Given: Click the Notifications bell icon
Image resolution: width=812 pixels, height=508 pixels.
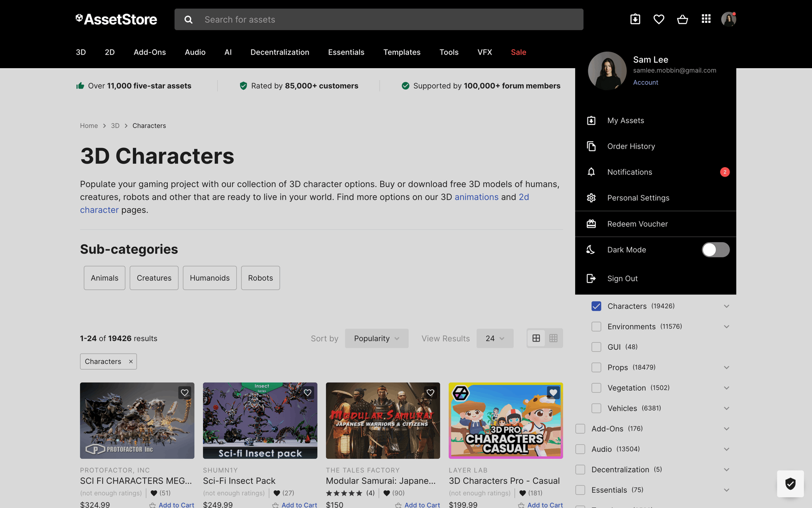Looking at the screenshot, I should click(591, 172).
